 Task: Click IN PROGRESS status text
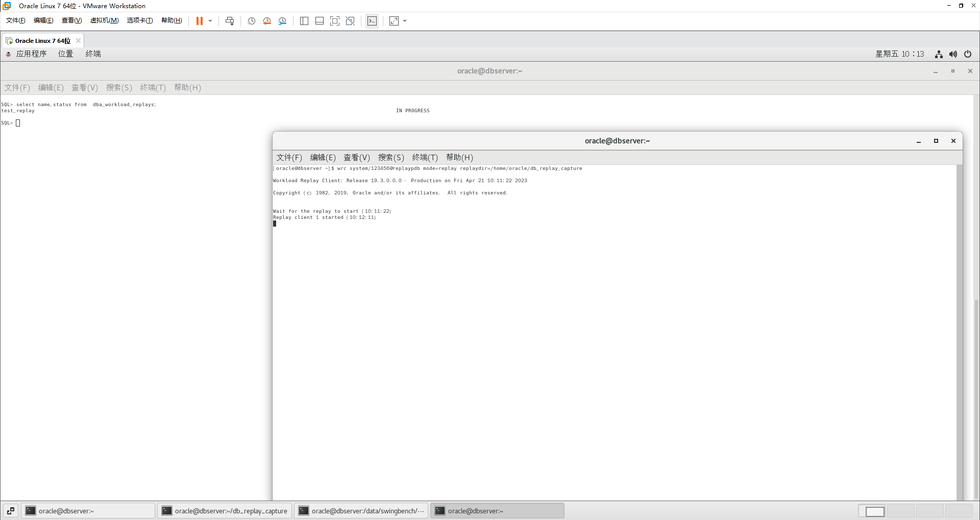pyautogui.click(x=413, y=111)
